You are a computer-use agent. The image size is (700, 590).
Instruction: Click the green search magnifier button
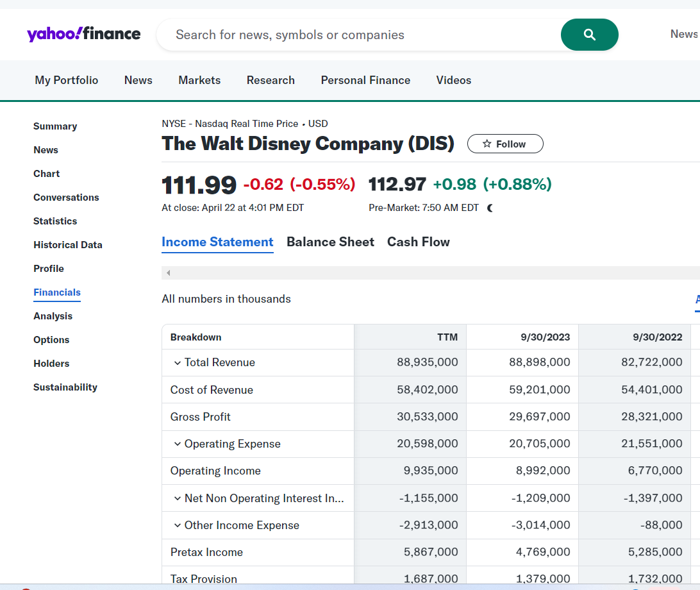tap(589, 35)
